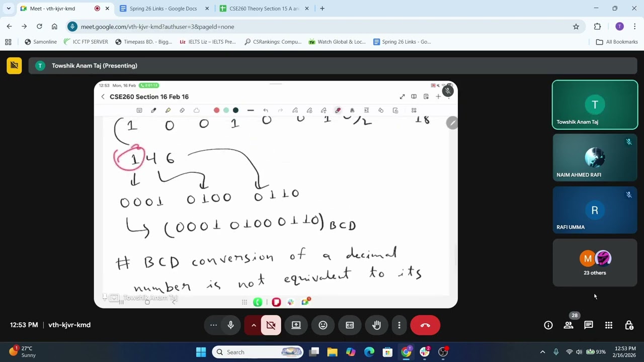Open a new browser tab

pos(322,9)
